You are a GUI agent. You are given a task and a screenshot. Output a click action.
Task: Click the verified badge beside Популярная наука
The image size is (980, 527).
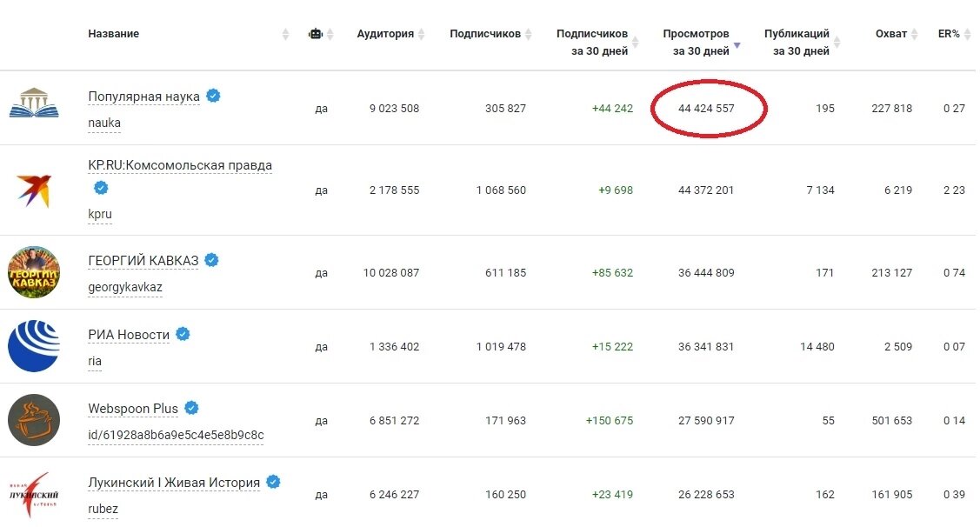pos(211,97)
